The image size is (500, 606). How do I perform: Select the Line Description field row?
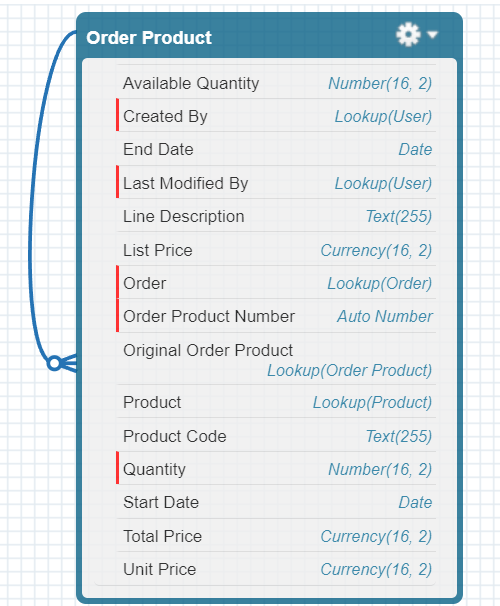[x=276, y=215]
